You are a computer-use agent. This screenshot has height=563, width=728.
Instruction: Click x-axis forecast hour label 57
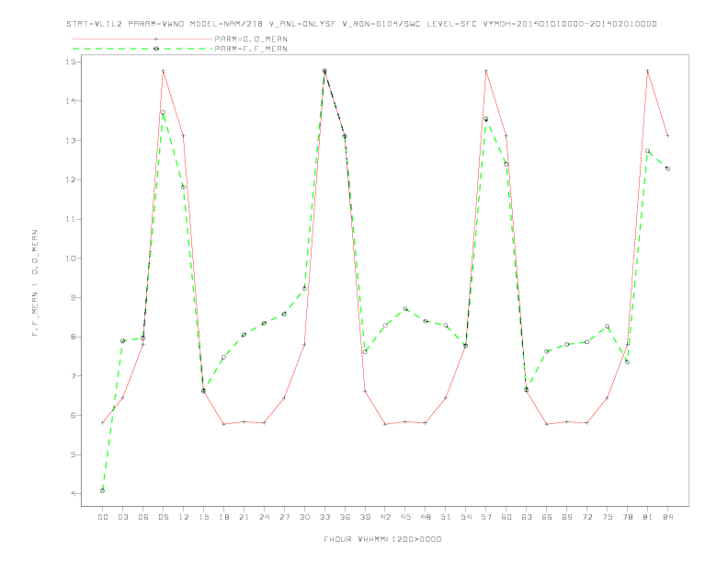[486, 517]
